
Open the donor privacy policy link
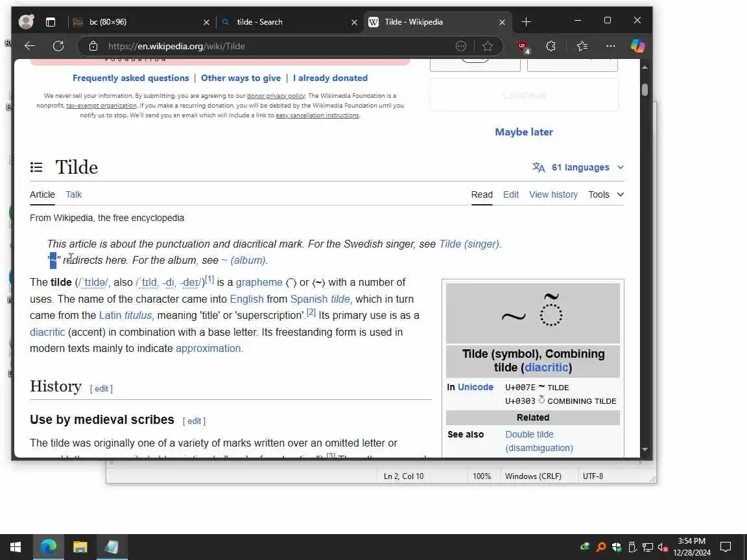(276, 96)
